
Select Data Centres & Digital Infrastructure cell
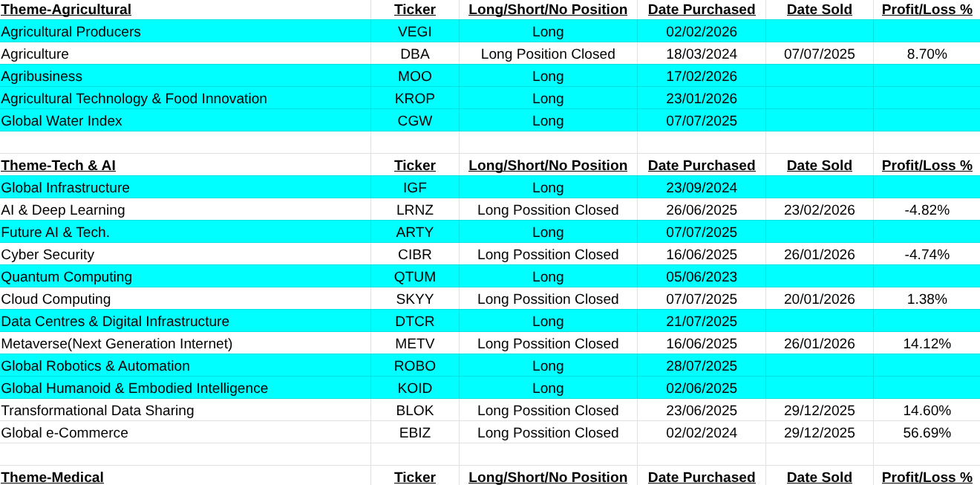[x=115, y=322]
